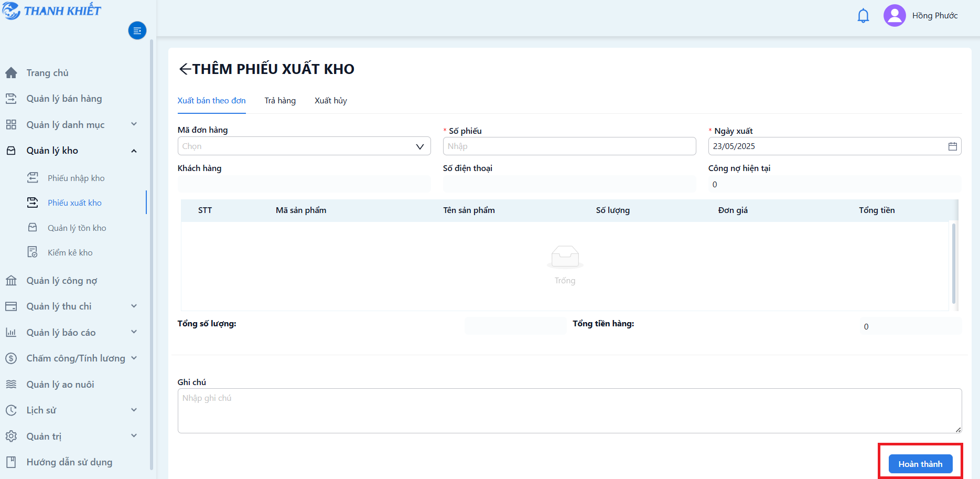Screen dimensions: 980x479
Task: Click Đơn giá column header
Action: pos(733,210)
